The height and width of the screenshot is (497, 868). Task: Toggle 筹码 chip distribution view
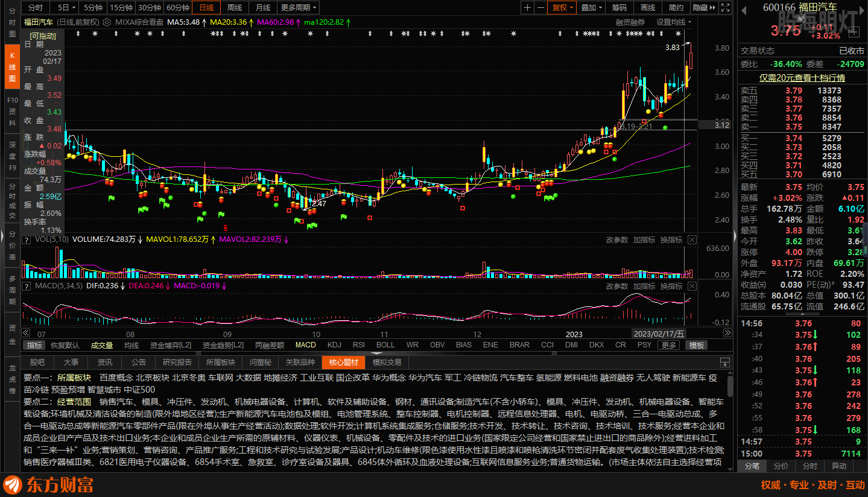coord(619,7)
